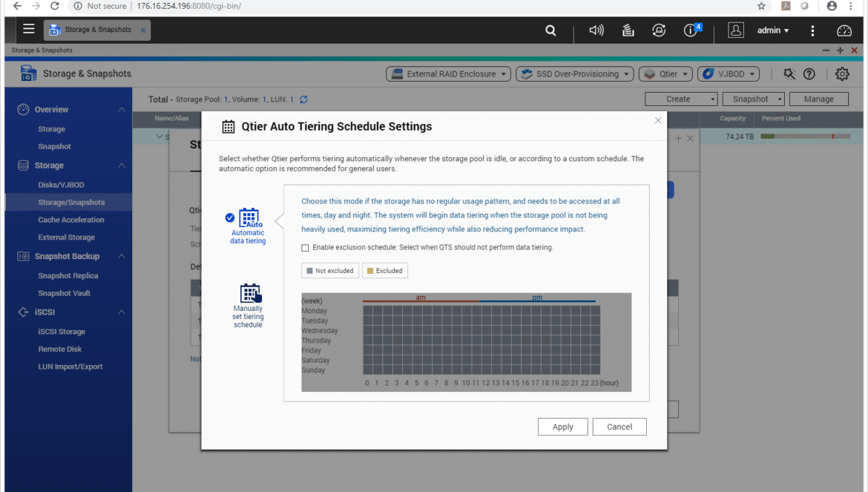Viewport: 868px width, 492px height.
Task: Switch to Storage & Snapshots taskbar tab
Action: (97, 30)
